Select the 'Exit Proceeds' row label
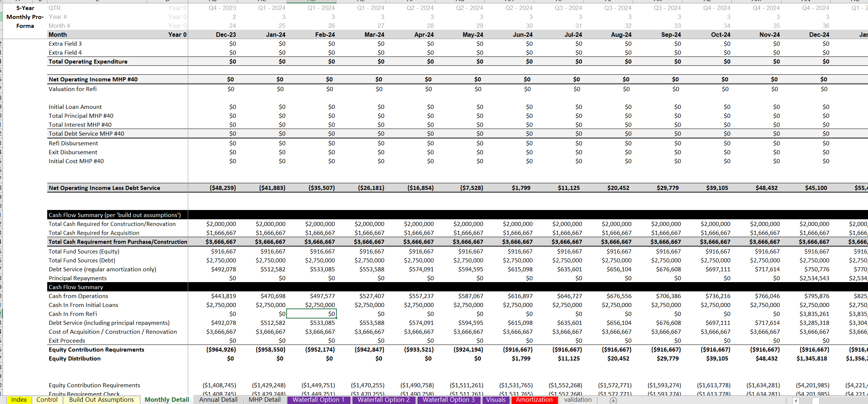 pyautogui.click(x=67, y=340)
